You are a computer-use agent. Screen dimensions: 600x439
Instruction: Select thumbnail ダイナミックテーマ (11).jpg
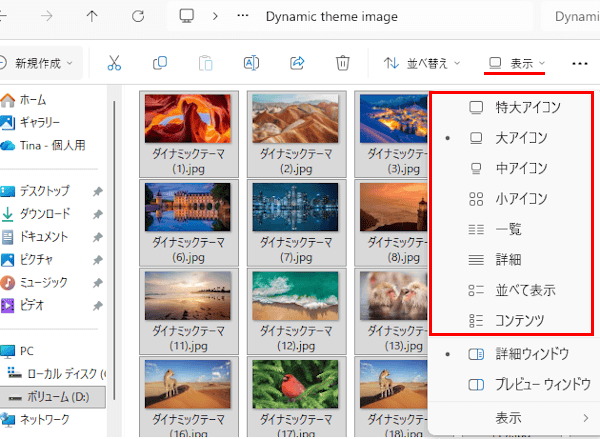coord(189,311)
